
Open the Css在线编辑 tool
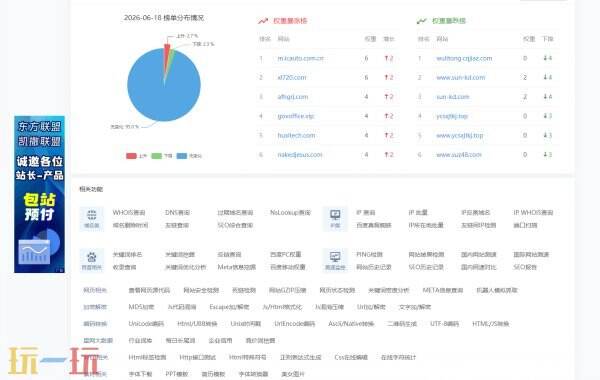click(x=351, y=357)
